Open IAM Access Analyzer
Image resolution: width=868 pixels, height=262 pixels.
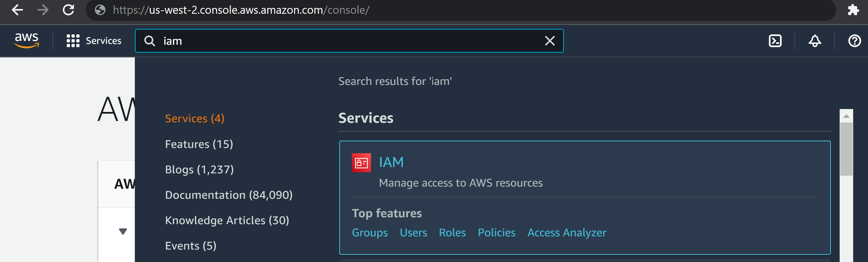pyautogui.click(x=567, y=232)
